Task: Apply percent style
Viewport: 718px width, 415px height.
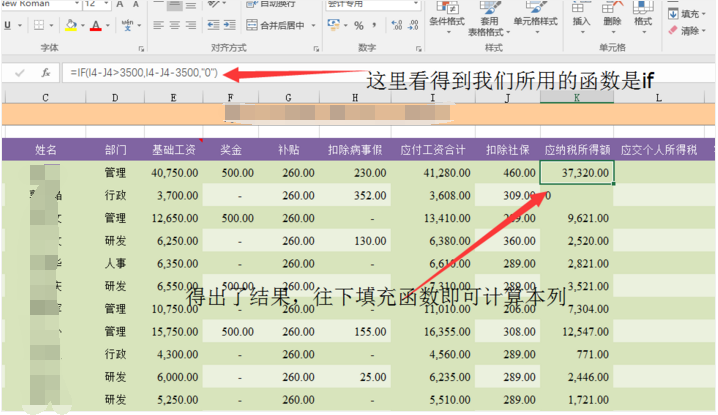Action: (x=359, y=26)
